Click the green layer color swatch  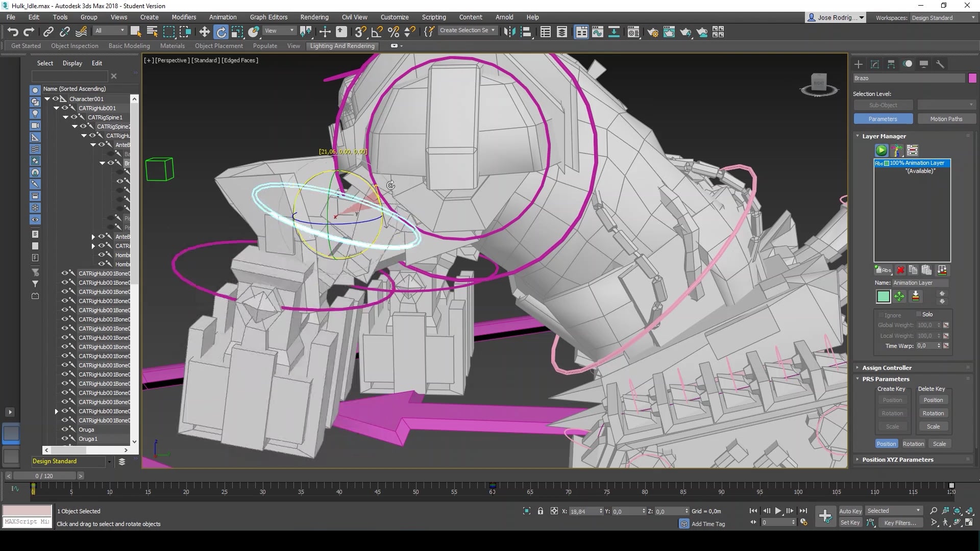click(x=883, y=296)
